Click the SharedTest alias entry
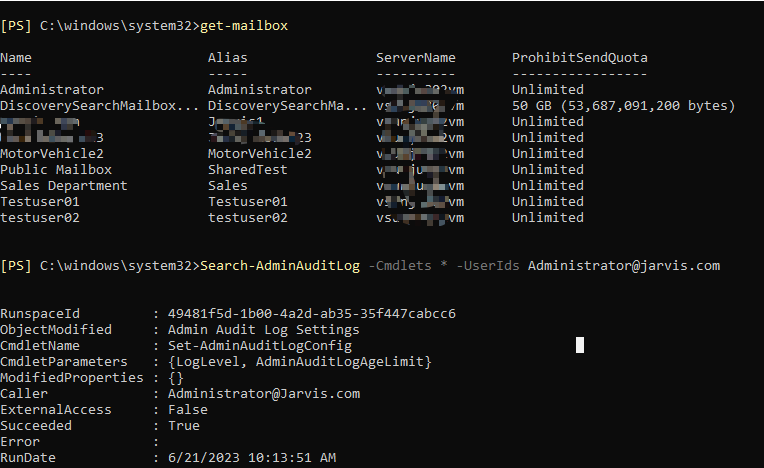Image resolution: width=764 pixels, height=468 pixels. 248,169
